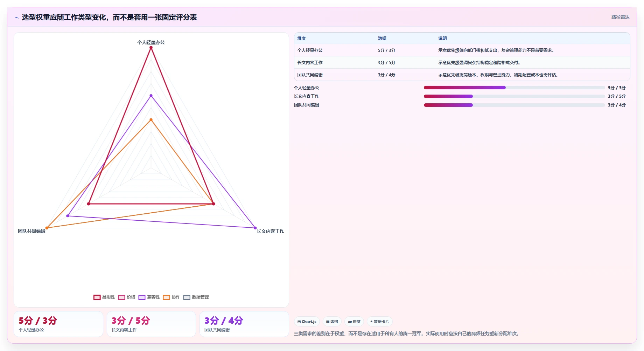Click the 3分 / 4分 value beside the progress bar
Viewport: 644px width, 351px height.
coord(617,105)
